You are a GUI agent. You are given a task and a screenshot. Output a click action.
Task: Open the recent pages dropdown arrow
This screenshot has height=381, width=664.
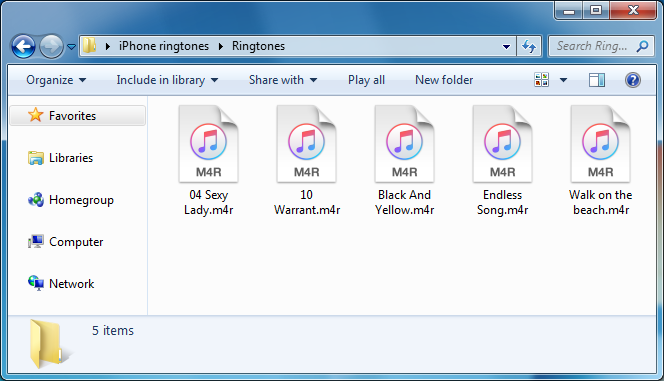[72, 47]
